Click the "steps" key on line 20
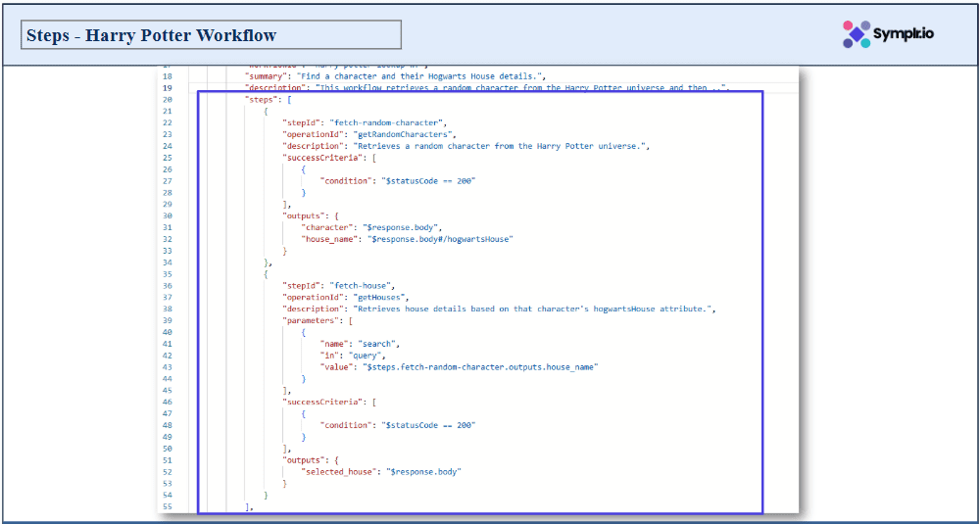Viewport: 980px width, 524px height. coord(262,100)
